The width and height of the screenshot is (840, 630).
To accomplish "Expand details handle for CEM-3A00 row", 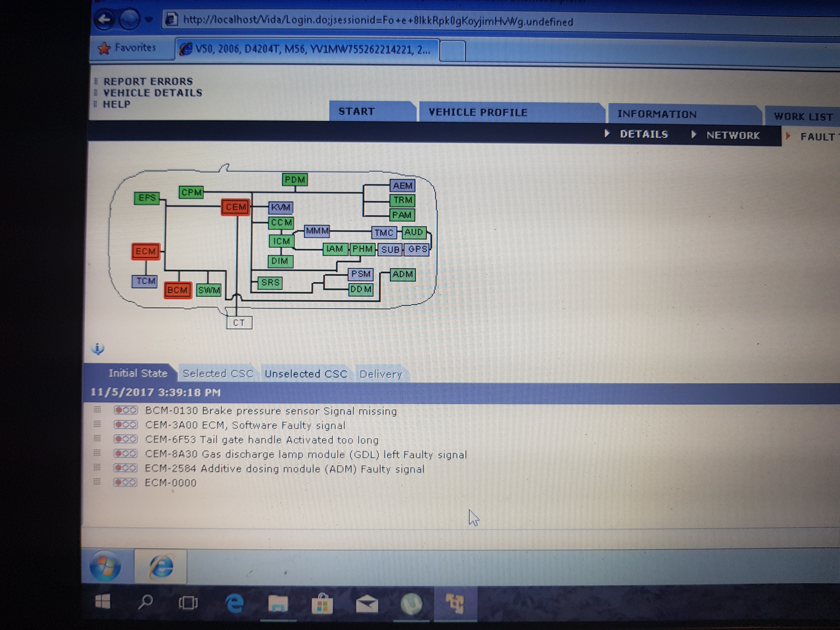I will point(97,424).
